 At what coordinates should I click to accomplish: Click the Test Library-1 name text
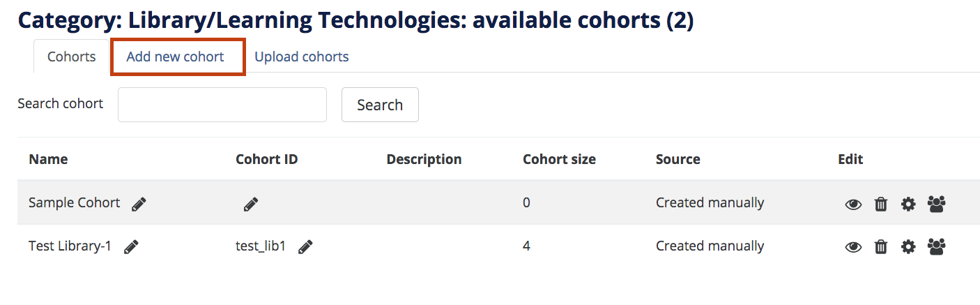click(70, 246)
